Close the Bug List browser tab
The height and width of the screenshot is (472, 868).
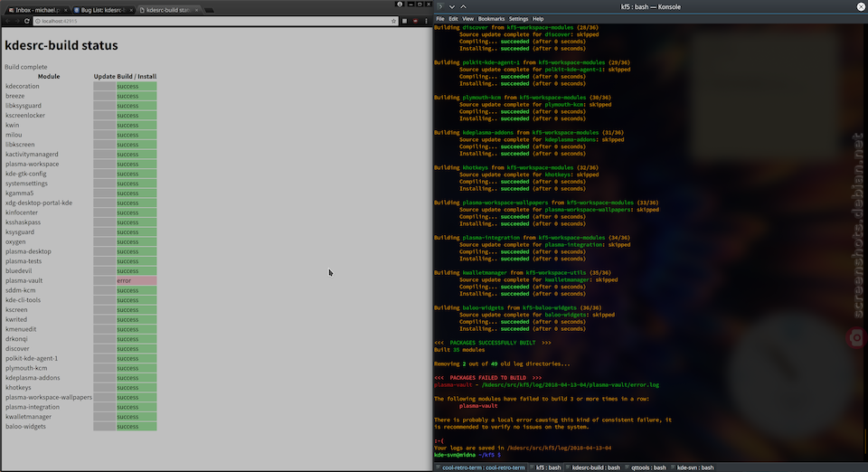tap(131, 10)
